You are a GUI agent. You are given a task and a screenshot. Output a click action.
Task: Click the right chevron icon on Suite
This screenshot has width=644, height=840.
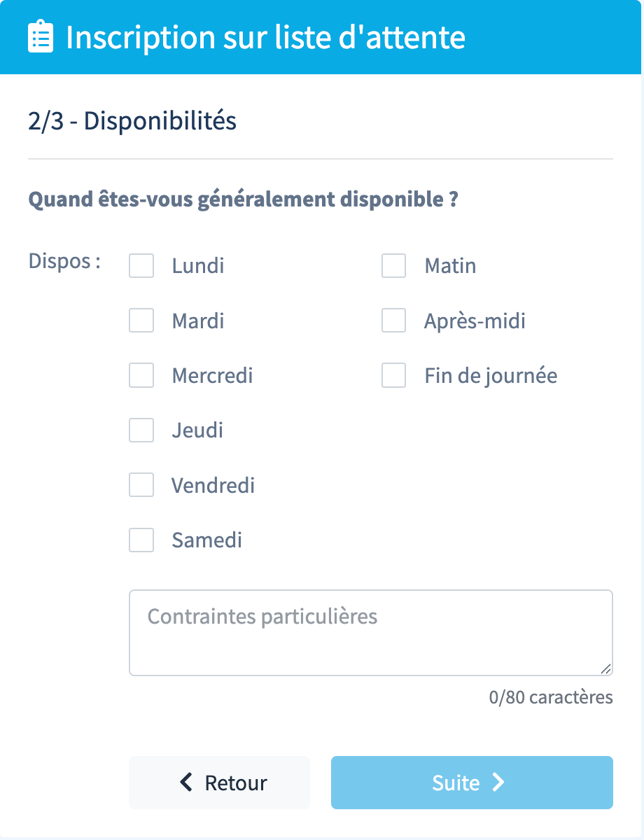tap(498, 782)
